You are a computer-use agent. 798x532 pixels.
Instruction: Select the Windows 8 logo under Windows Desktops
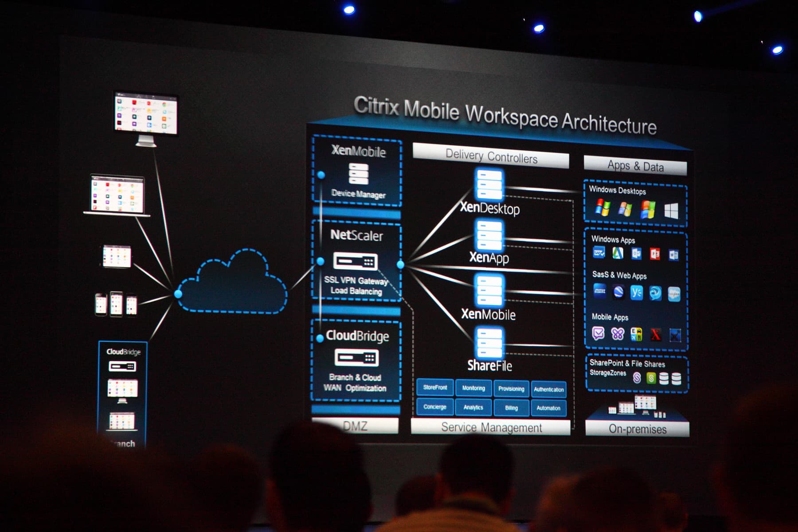click(671, 211)
